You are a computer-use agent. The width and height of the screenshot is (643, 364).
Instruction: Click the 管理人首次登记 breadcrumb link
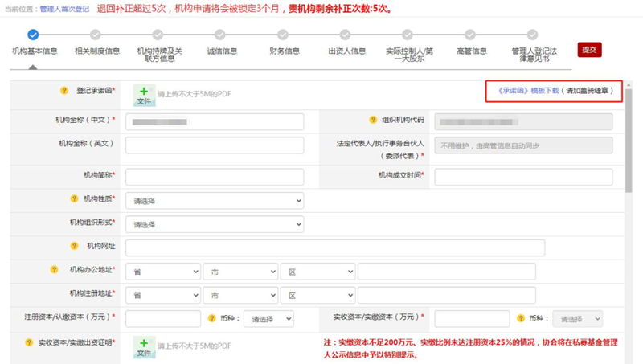pos(66,9)
